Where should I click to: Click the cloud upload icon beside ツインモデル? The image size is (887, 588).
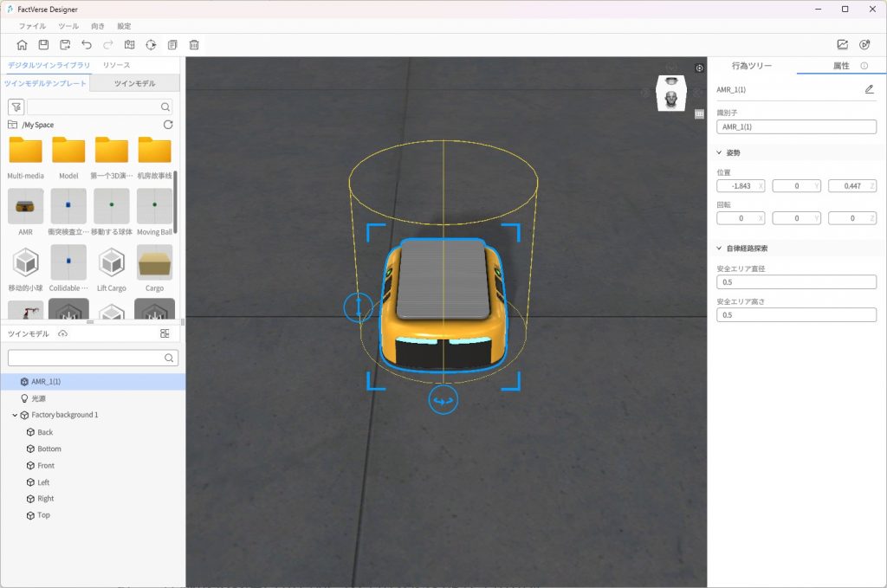click(x=62, y=334)
